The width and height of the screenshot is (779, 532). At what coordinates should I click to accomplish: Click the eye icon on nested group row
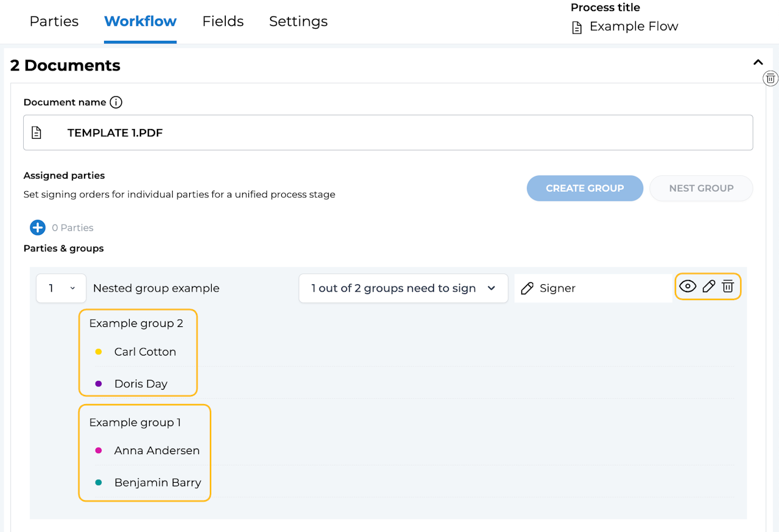688,287
